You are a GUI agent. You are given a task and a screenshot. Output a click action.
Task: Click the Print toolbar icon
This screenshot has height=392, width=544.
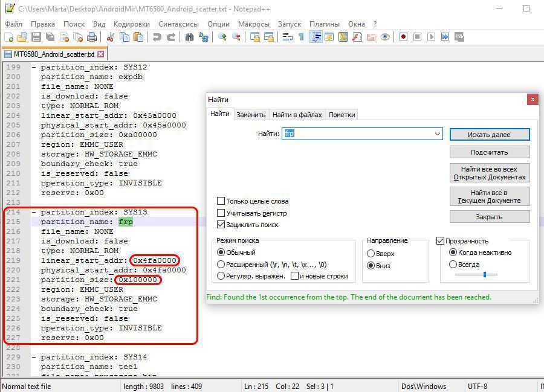pyautogui.click(x=92, y=37)
